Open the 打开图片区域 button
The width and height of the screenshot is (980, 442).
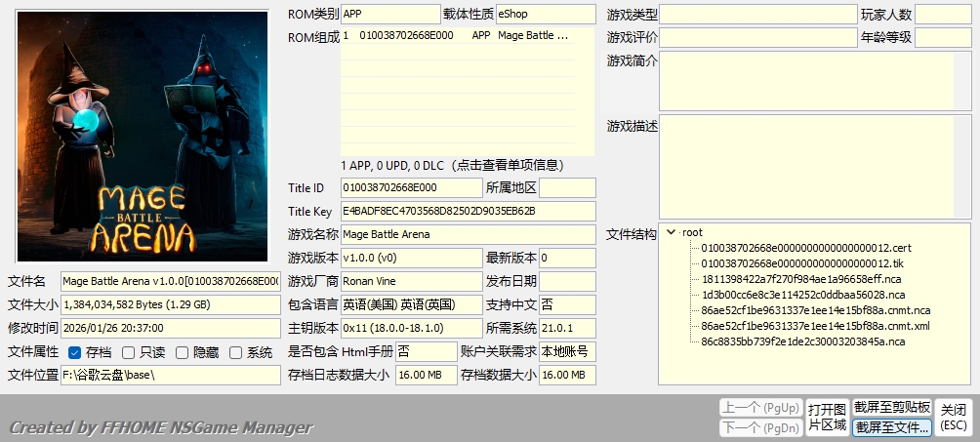pos(827,417)
